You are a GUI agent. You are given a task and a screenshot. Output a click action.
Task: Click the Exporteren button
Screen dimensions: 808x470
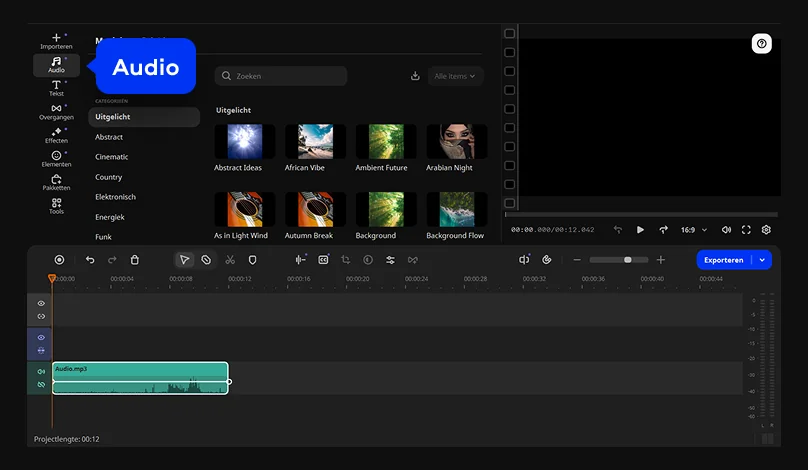pyautogui.click(x=724, y=260)
